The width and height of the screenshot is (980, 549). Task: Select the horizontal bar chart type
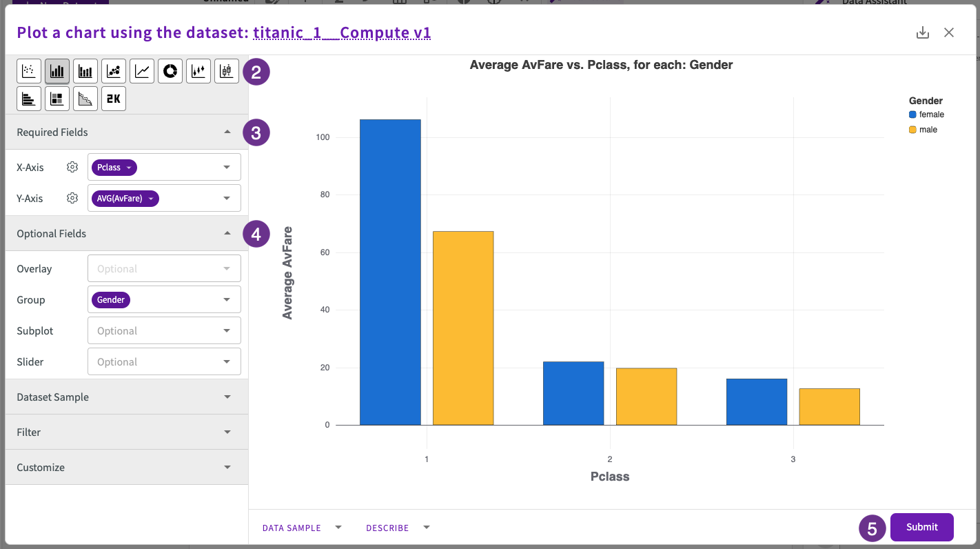pos(29,99)
